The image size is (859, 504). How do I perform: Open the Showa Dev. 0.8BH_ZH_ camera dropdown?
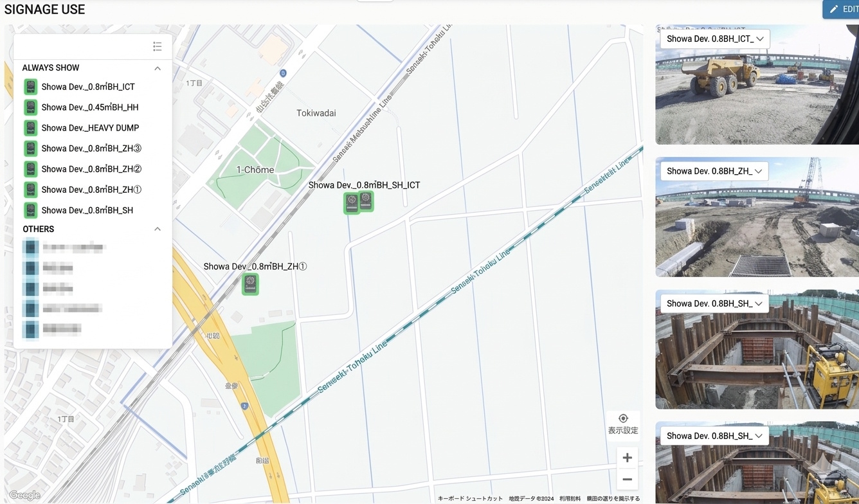point(714,171)
